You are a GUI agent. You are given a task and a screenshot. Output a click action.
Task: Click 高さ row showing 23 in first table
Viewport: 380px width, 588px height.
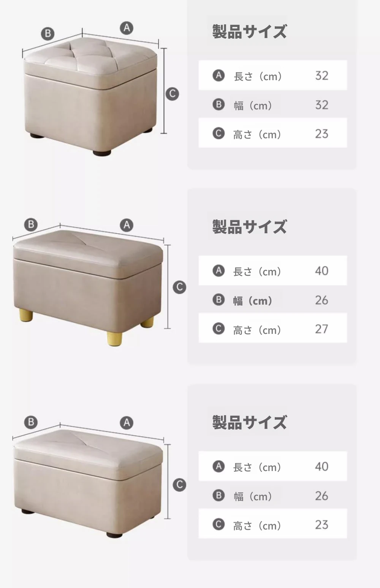point(272,133)
